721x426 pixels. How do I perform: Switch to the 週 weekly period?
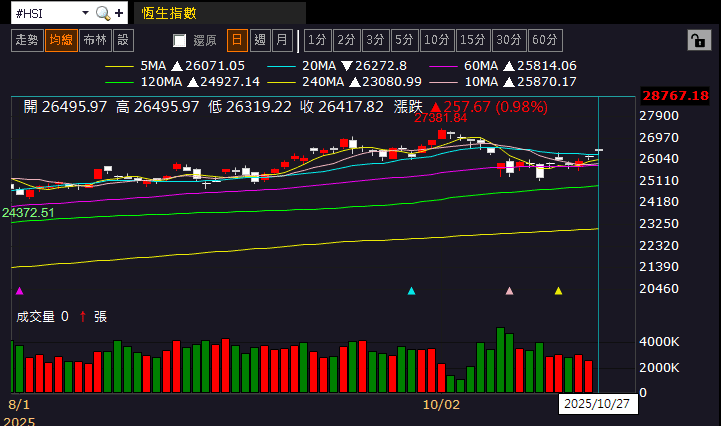(260, 40)
